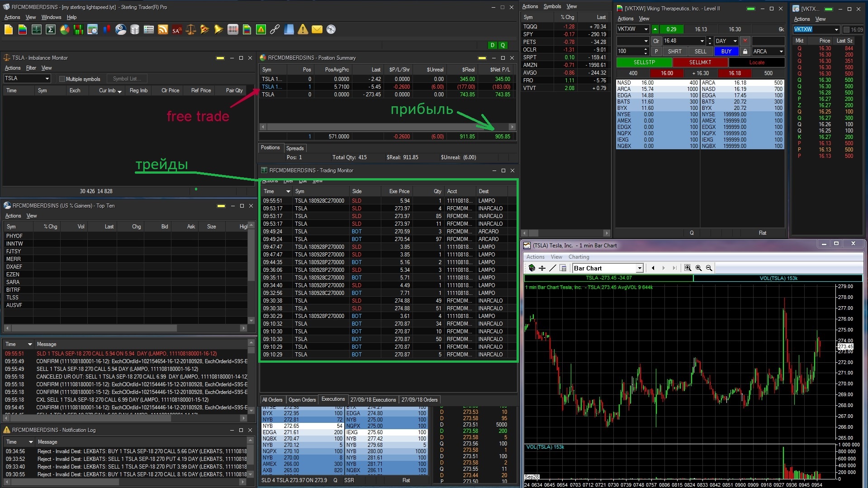Click the envelope message icon in toolbar
The height and width of the screenshot is (488, 868).
pyautogui.click(x=317, y=30)
